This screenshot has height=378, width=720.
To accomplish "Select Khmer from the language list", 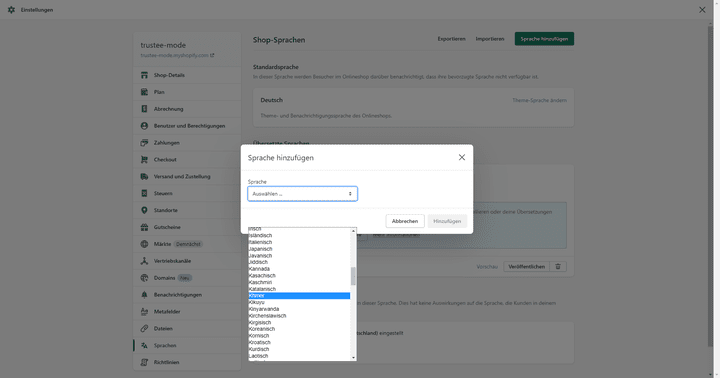I will pos(299,296).
